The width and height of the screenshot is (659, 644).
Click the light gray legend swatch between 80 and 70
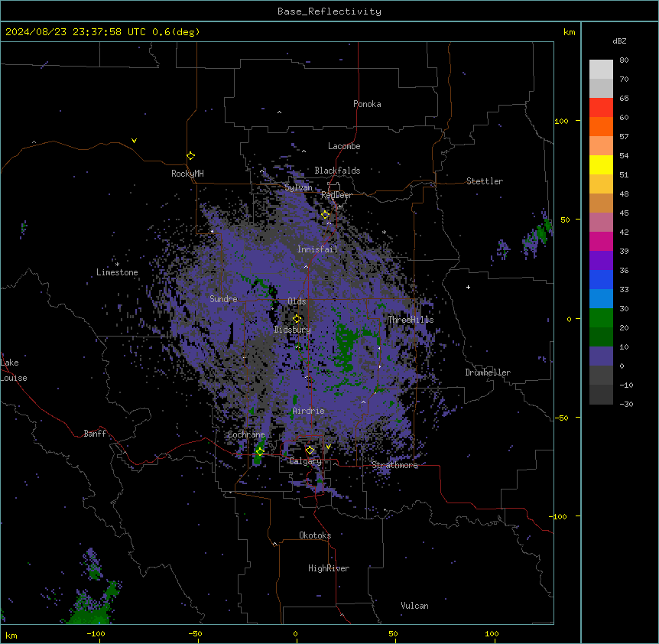point(601,70)
